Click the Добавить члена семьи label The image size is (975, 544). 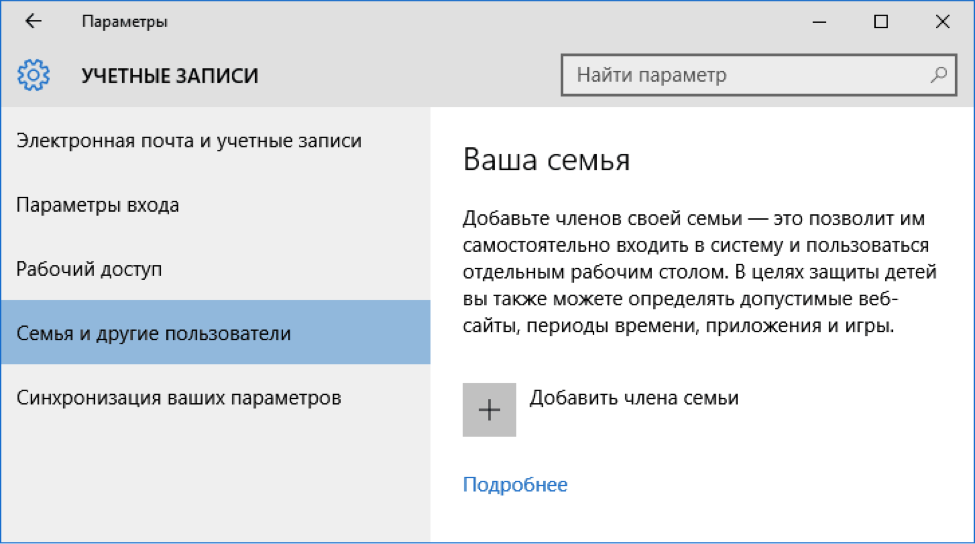[634, 397]
